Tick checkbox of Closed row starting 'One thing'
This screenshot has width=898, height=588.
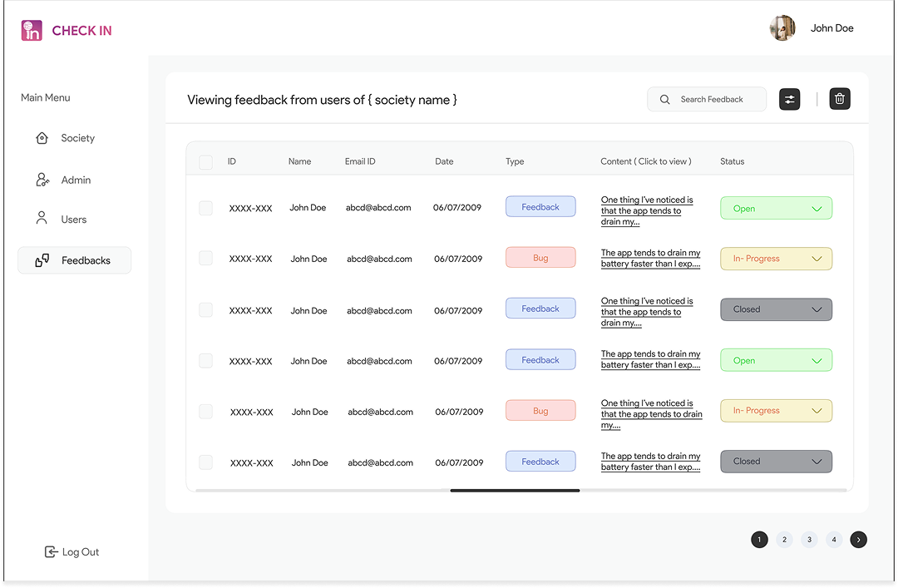205,310
